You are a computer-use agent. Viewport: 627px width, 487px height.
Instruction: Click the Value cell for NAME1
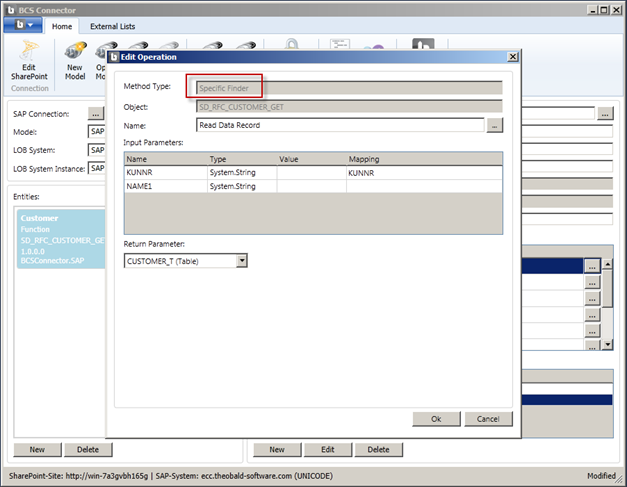(310, 186)
